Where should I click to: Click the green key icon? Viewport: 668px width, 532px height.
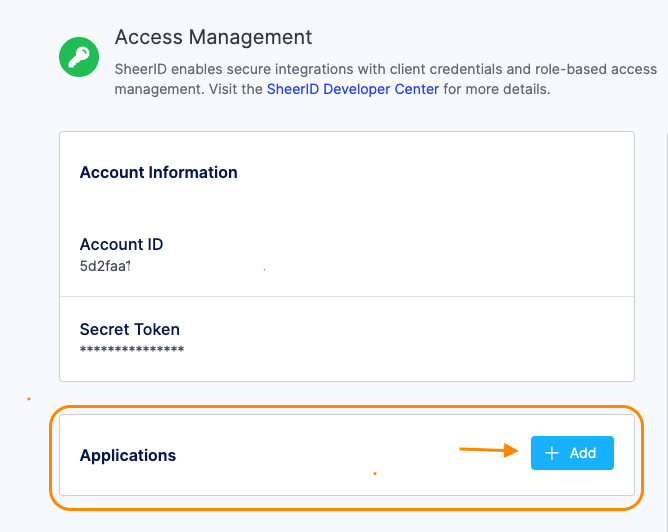point(79,57)
